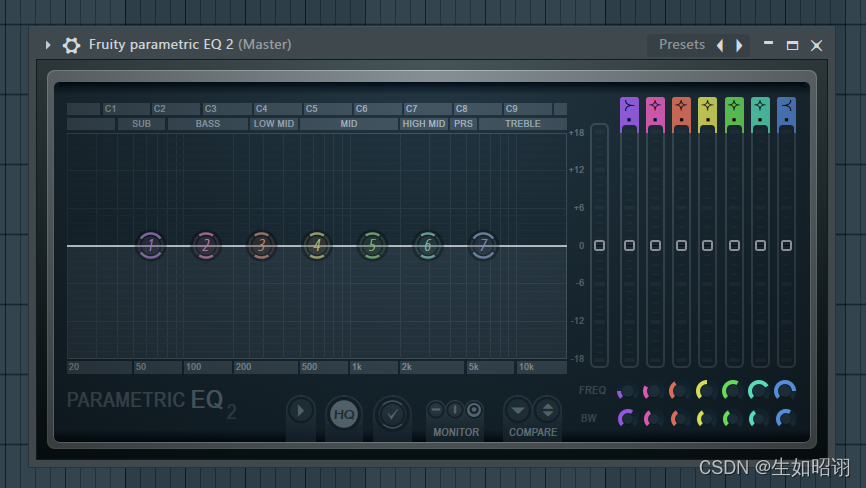Select band 1 purple node
This screenshot has height=488, width=866.
[x=151, y=245]
